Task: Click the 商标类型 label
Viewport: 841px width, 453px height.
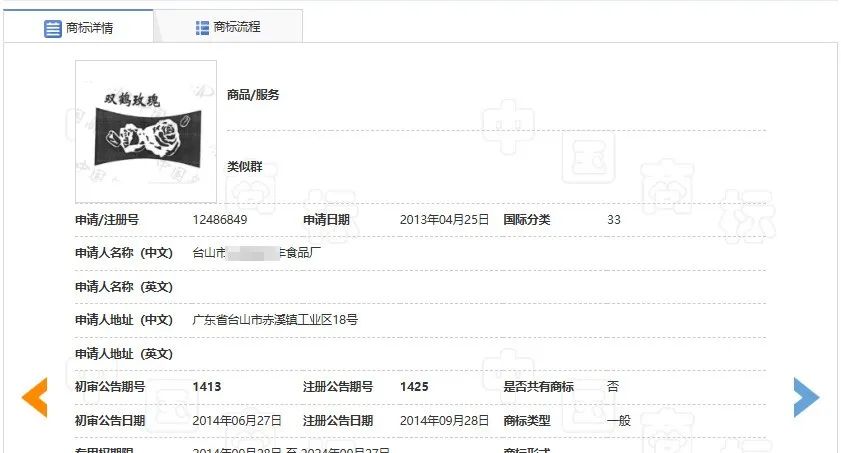Action: [527, 421]
